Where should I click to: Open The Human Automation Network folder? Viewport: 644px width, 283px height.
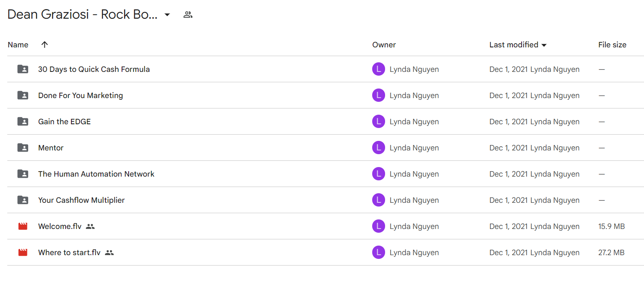96,174
